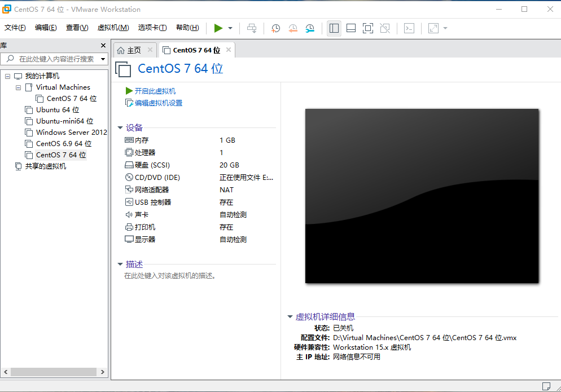Click the CD/DVD (IDE) device row
The image size is (561, 392).
(x=199, y=178)
